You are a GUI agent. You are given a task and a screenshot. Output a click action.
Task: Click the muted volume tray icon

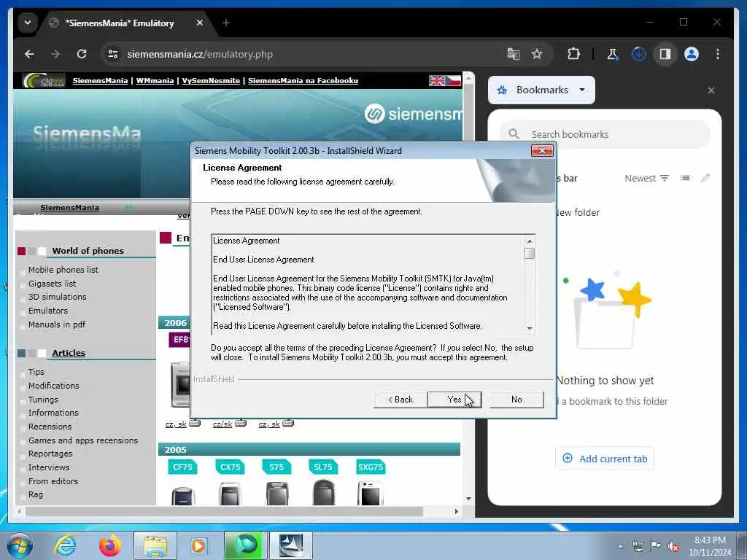pyautogui.click(x=673, y=547)
